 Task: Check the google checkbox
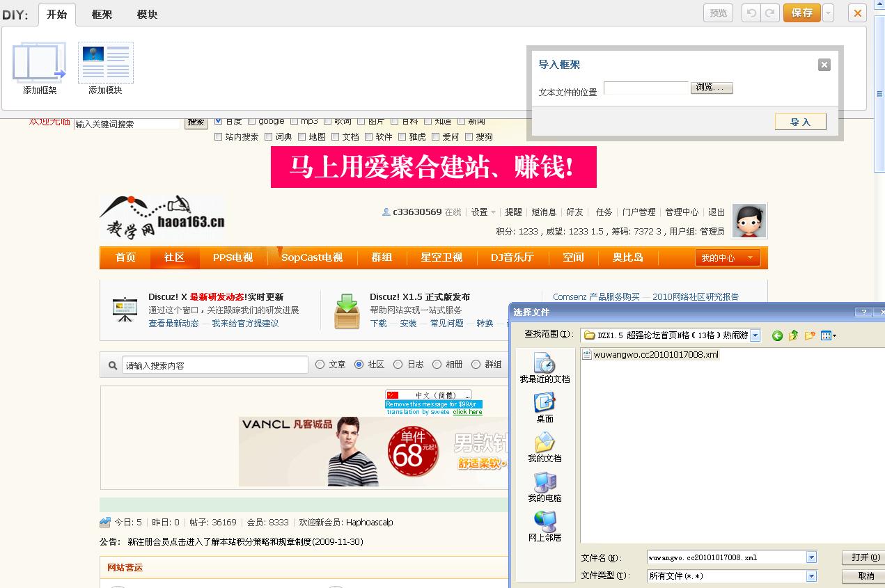(x=252, y=121)
